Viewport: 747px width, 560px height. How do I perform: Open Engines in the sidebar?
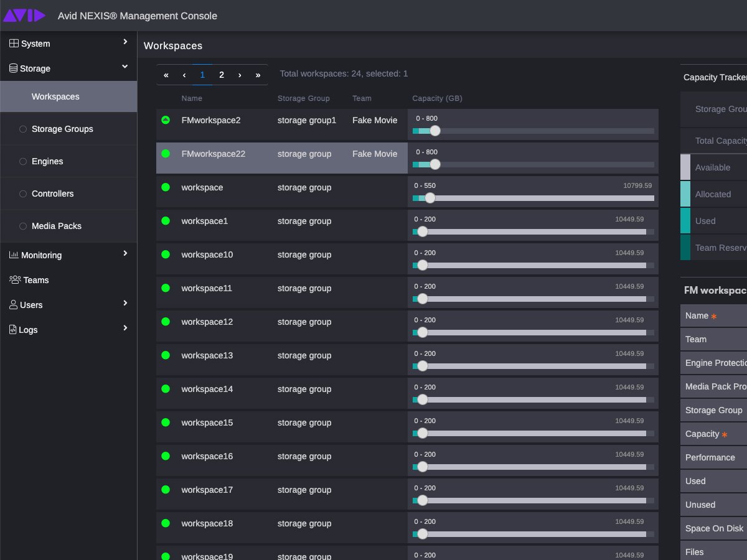point(68,161)
